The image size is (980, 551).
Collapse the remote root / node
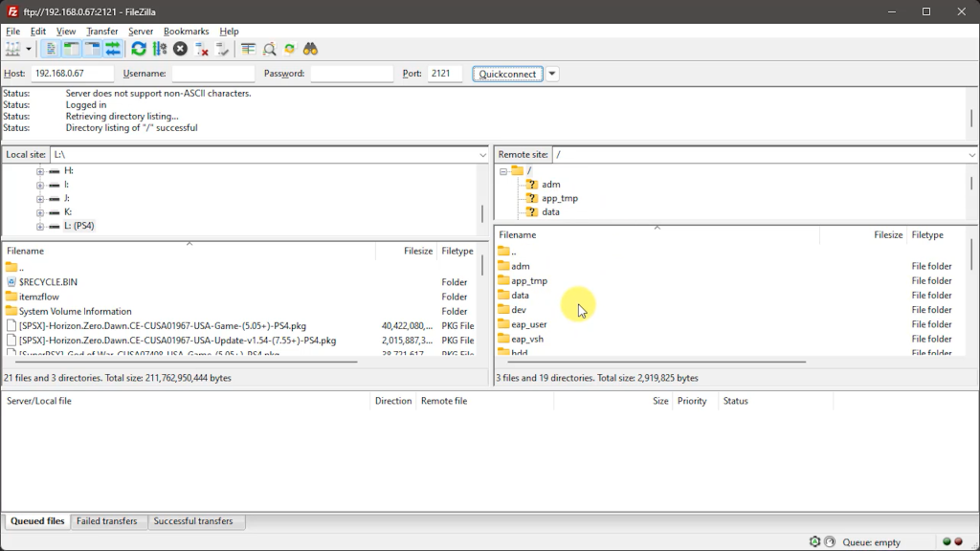503,171
